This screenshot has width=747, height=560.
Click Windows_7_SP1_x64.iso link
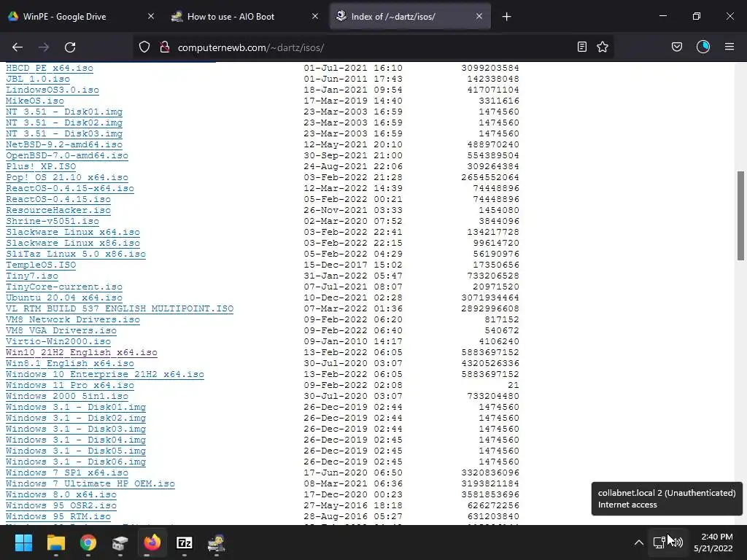click(66, 473)
